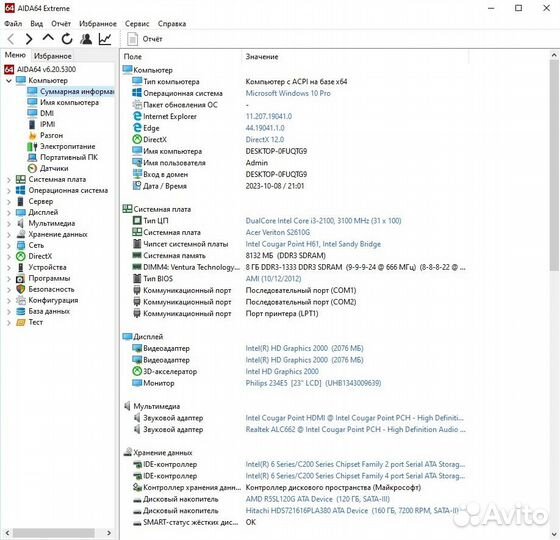Open the user manager icon in toolbar

[x=86, y=39]
